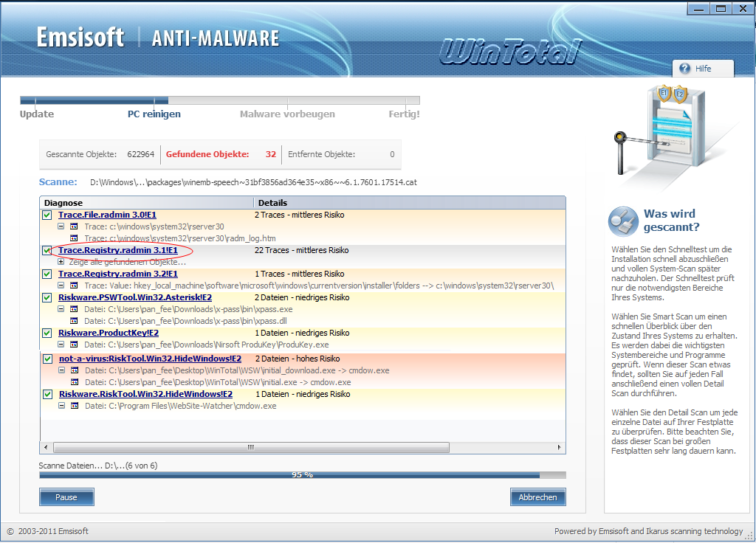
Task: Open not-a-virus:RiskTool.Win32.HideWindows!E2 link
Action: coord(151,359)
